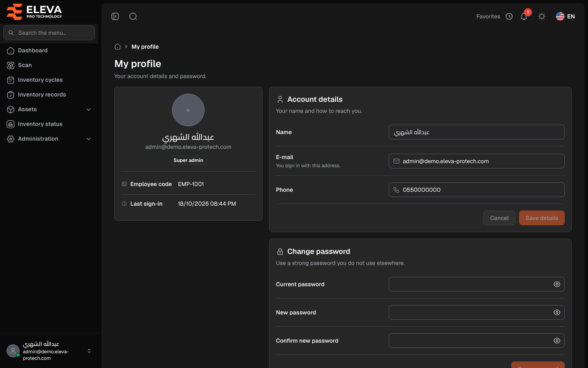Show the Current password text

[x=557, y=284]
